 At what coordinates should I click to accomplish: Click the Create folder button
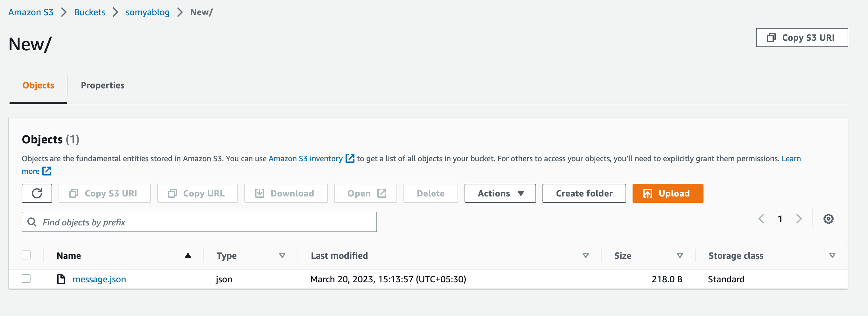click(584, 193)
